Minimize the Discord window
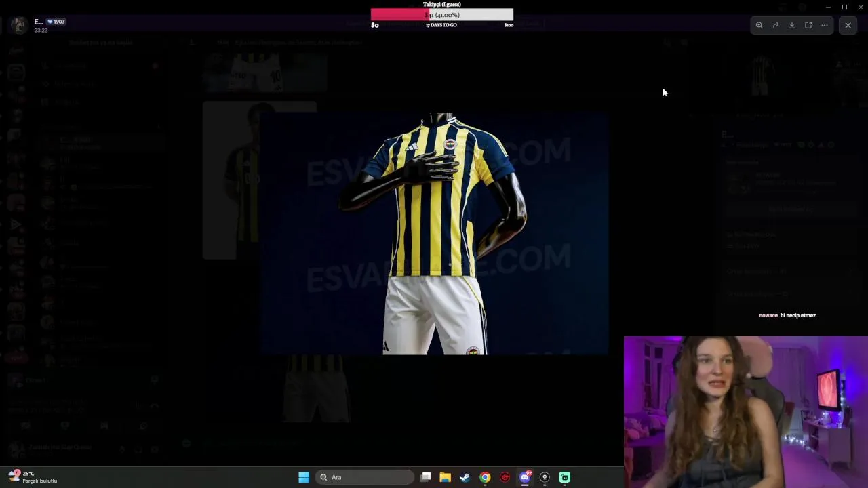 click(828, 7)
